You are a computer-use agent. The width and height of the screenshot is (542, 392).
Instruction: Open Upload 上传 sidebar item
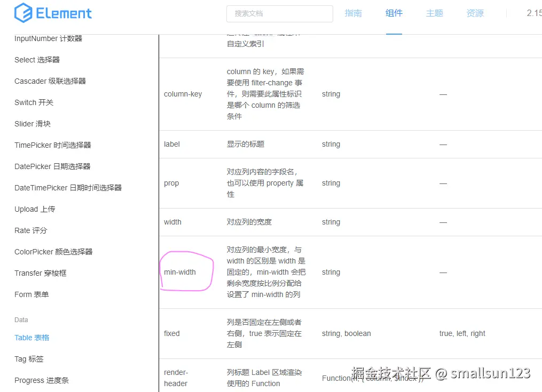tap(35, 209)
